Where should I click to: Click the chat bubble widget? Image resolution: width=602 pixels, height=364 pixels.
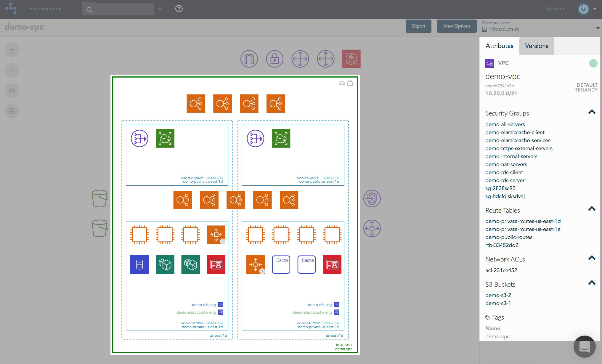click(x=585, y=347)
